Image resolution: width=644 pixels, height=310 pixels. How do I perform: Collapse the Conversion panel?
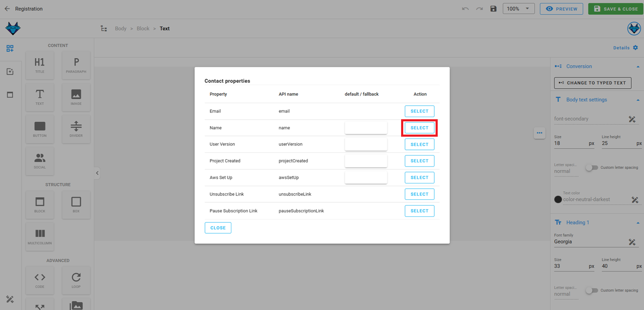tap(638, 66)
